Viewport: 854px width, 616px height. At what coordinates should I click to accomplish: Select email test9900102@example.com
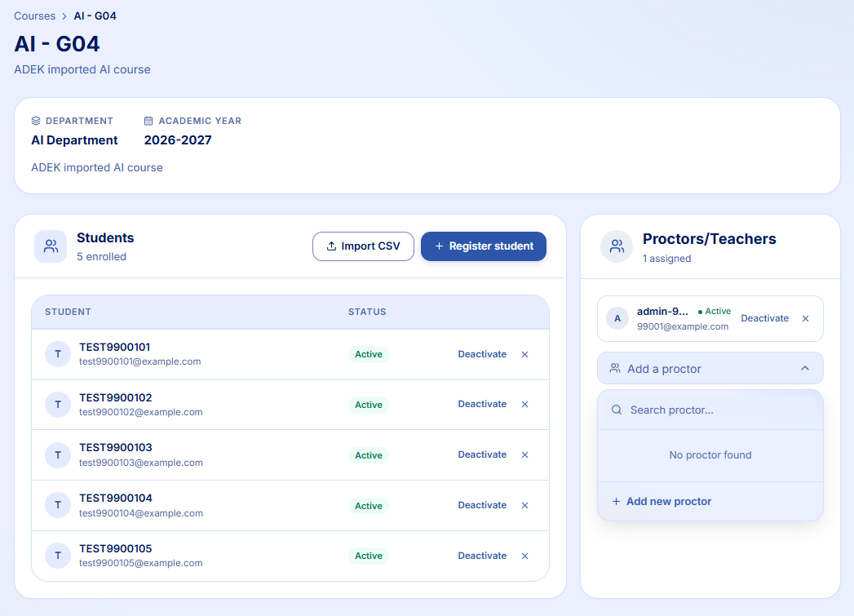pos(140,412)
